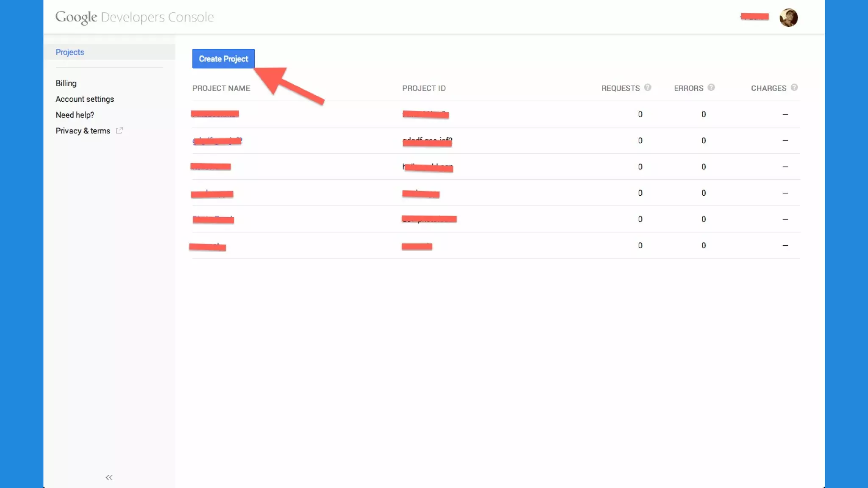Open the user profile avatar
The image size is (868, 488).
point(788,17)
